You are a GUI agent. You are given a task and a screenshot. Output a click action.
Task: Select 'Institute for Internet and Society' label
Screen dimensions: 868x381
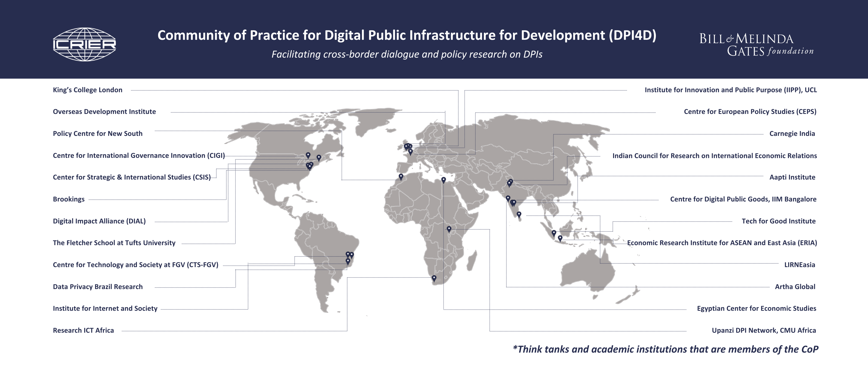pyautogui.click(x=105, y=308)
